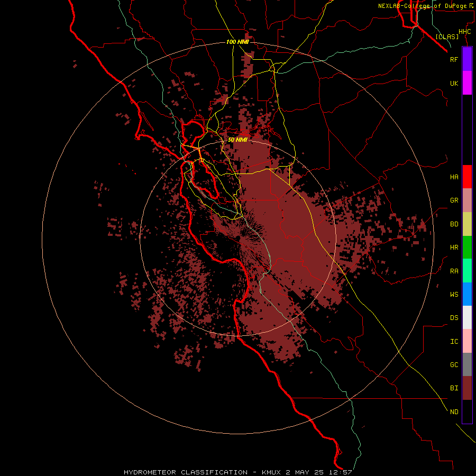
Task: Click the 'DS' legend label
Action: (x=454, y=318)
